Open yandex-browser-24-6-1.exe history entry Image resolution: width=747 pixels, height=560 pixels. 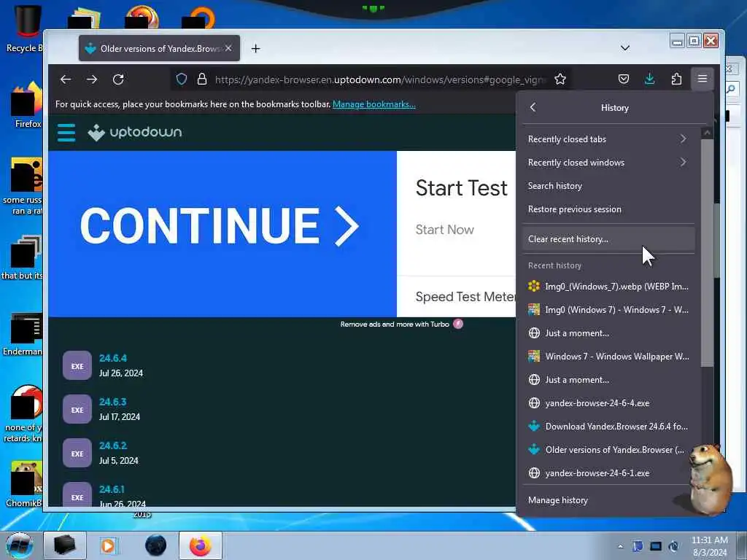608,472
